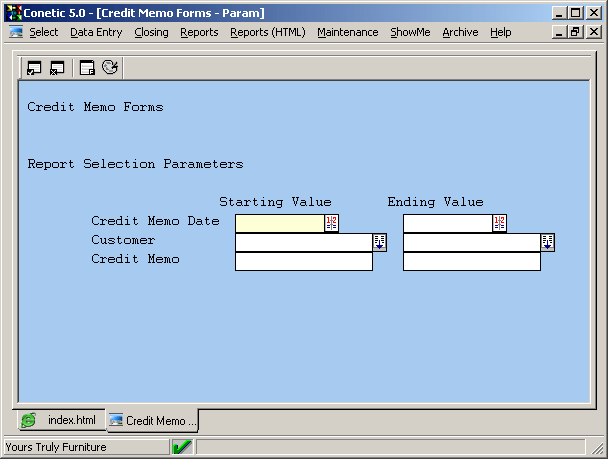This screenshot has height=459, width=608.
Task: Open date picker for ending Credit Memo Date
Action: [x=500, y=223]
